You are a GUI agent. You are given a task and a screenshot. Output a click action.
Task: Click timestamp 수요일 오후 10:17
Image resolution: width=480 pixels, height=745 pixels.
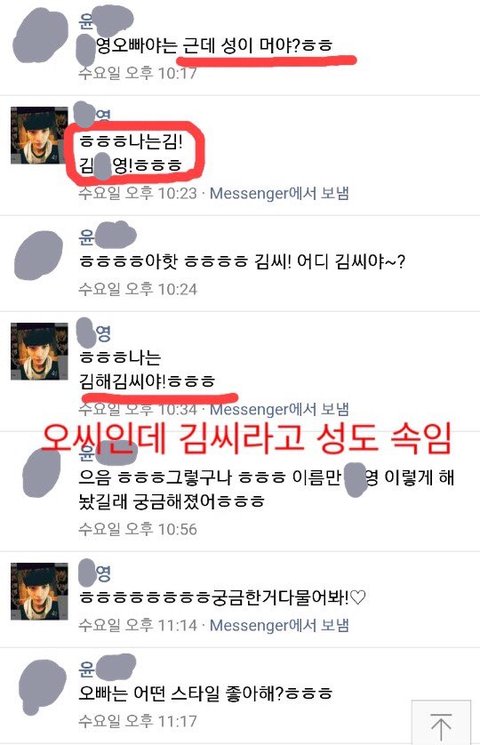[x=137, y=73]
